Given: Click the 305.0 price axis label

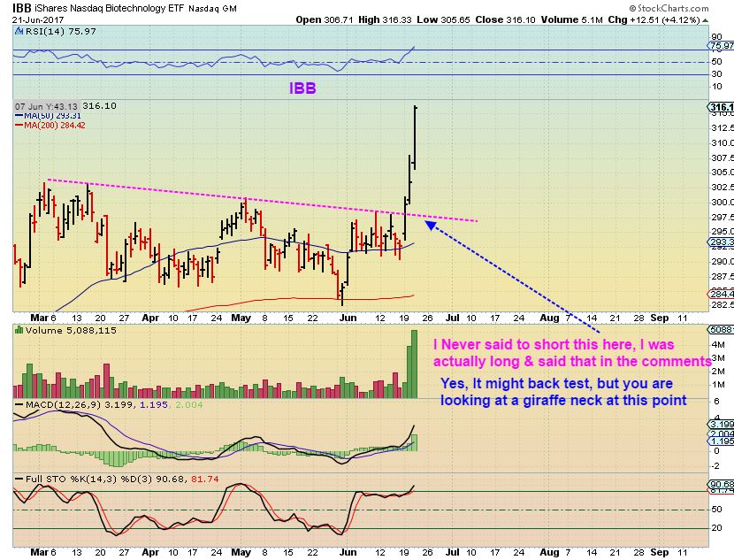Looking at the screenshot, I should click(723, 173).
